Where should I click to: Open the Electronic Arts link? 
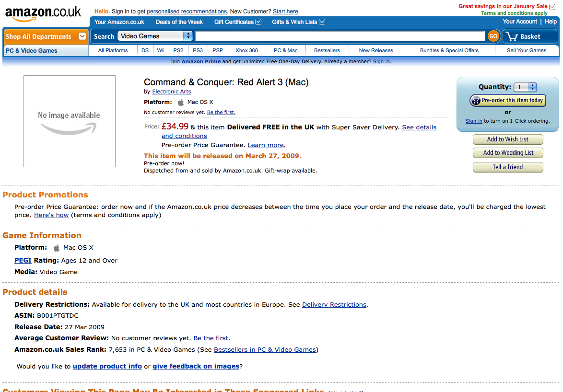tap(172, 92)
